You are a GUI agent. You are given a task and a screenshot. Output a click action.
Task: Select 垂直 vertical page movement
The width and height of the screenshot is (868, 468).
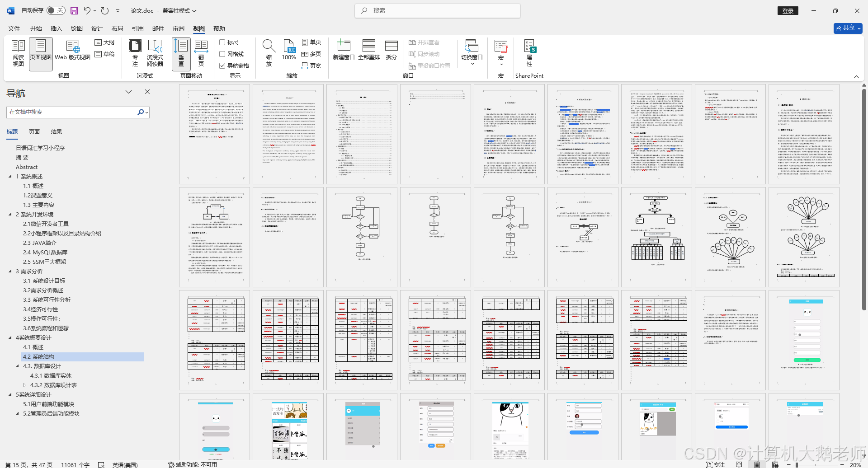(181, 53)
